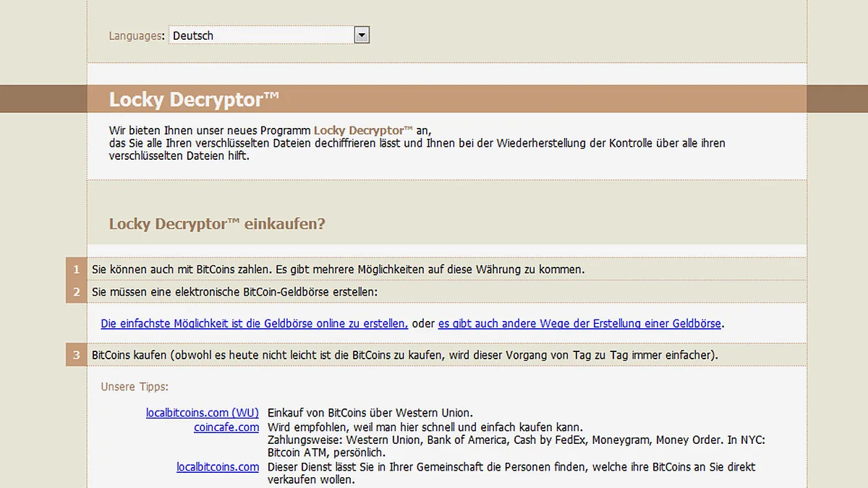Click the Deutsch language selection field
Image resolution: width=868 pixels, height=488 pixels.
coord(269,35)
